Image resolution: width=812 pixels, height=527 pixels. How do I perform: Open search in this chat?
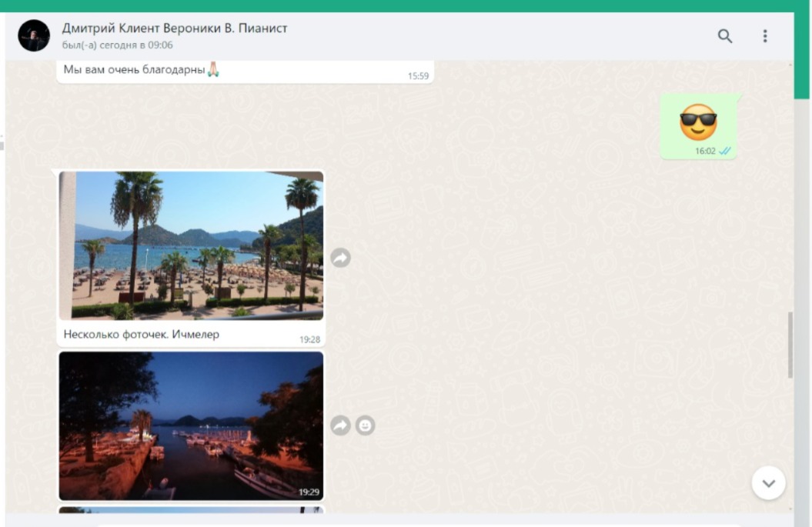[x=724, y=35]
